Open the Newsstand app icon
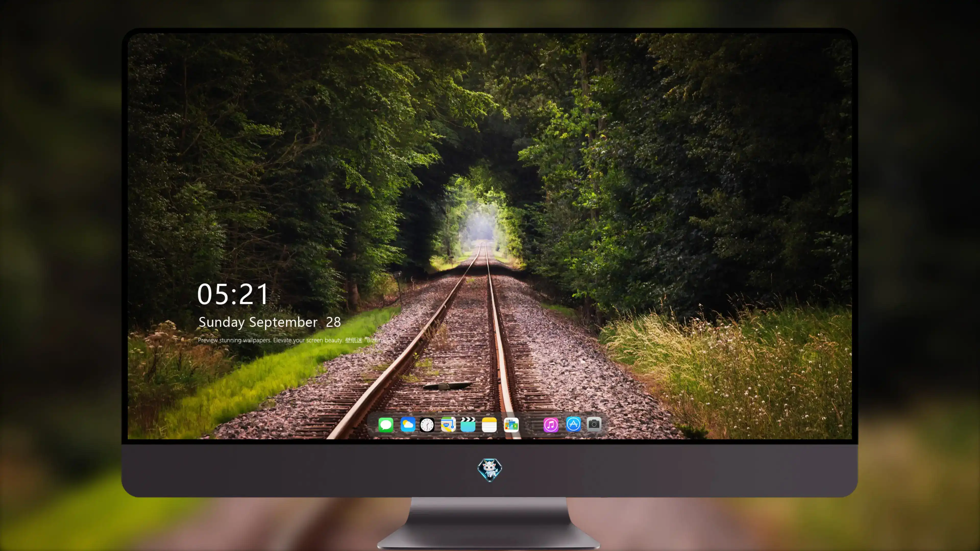The height and width of the screenshot is (551, 980). (x=511, y=425)
